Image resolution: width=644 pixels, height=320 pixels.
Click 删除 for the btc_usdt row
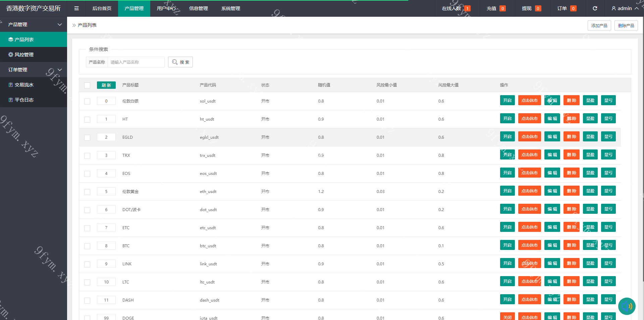(x=572, y=245)
